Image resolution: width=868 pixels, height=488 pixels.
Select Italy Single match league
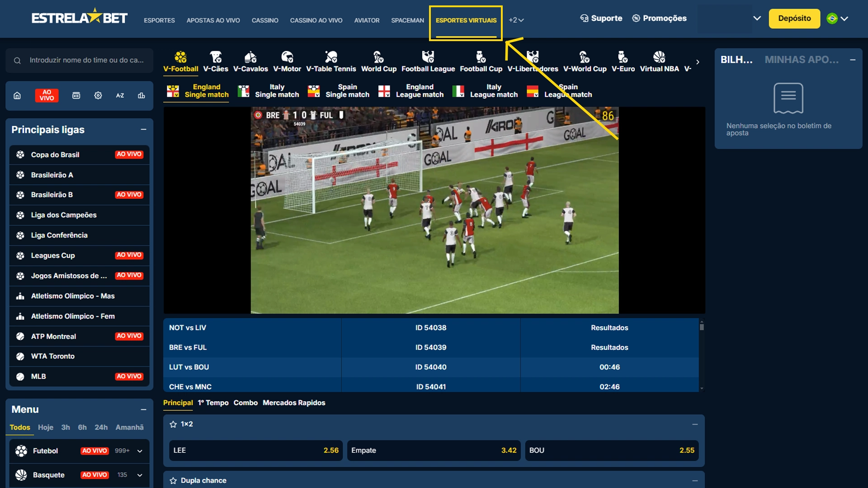coord(269,91)
